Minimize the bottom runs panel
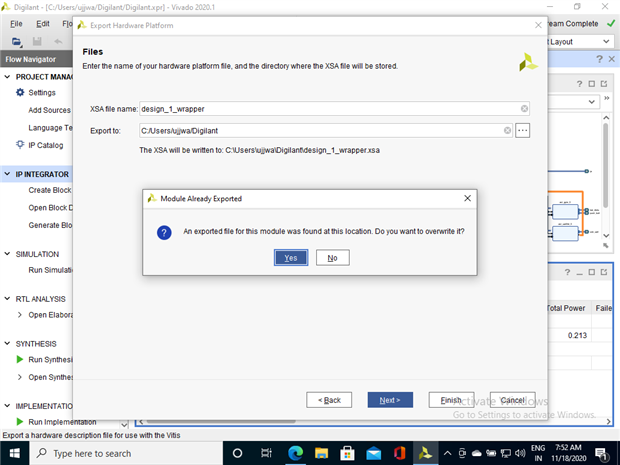The width and height of the screenshot is (620, 465). (580, 272)
